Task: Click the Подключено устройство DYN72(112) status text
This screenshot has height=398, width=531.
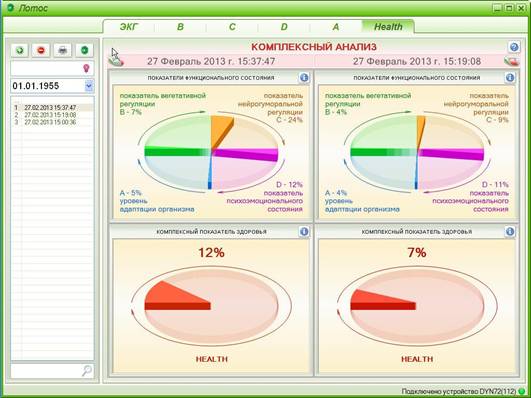Action: point(459,392)
